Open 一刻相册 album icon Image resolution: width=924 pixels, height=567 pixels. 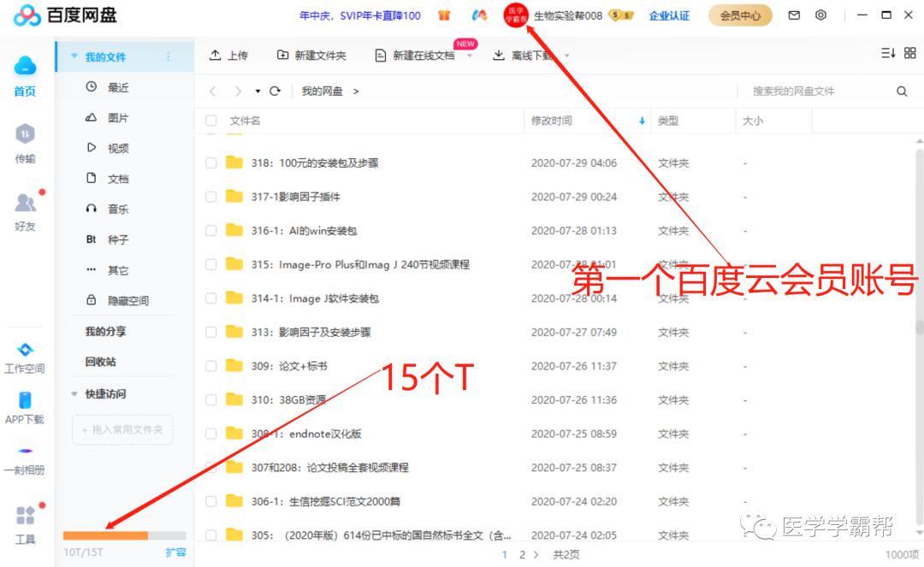[25, 451]
